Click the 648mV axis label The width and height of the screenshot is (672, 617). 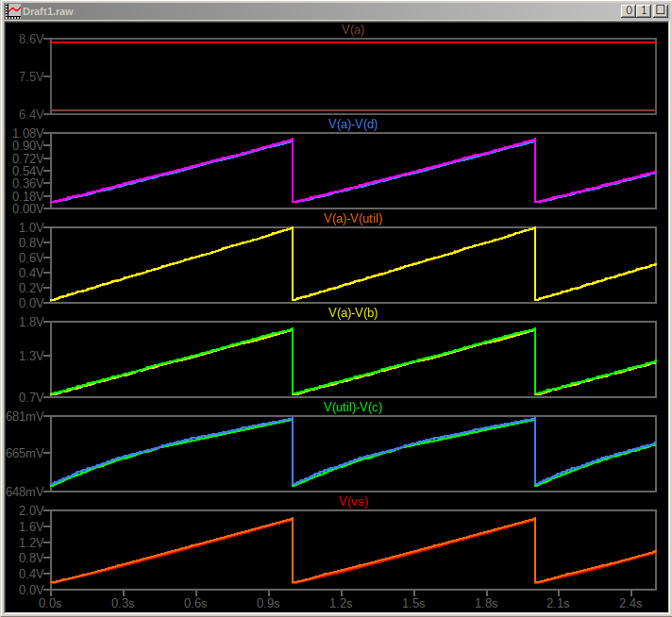[x=25, y=492]
